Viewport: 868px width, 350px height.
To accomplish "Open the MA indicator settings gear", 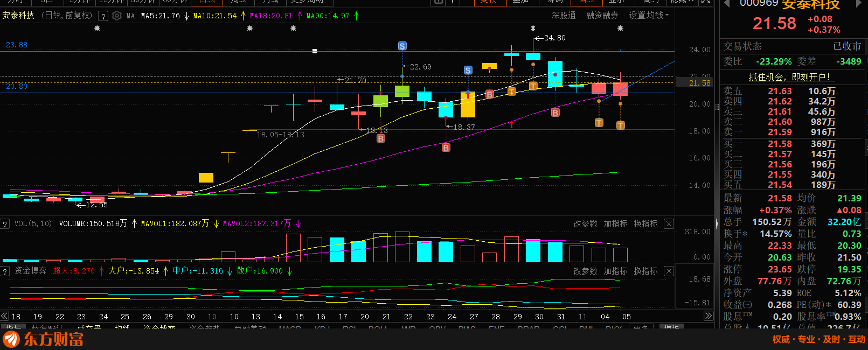I will click(117, 16).
